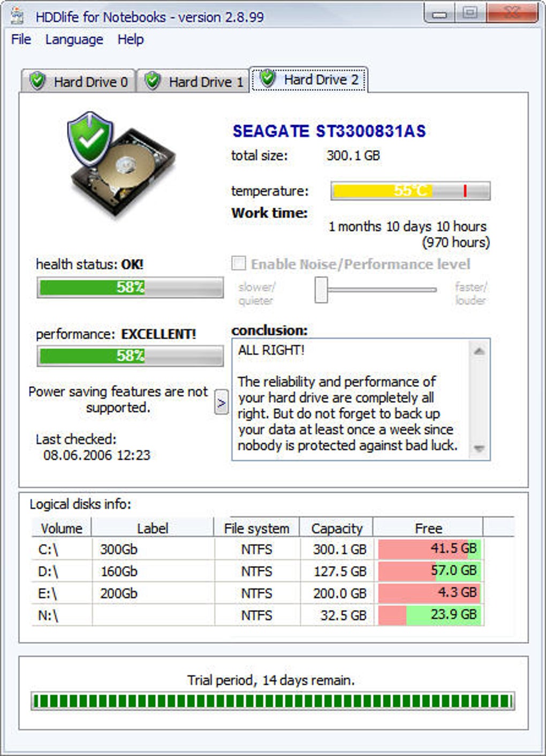The width and height of the screenshot is (546, 756).
Task: Select the E:\ volume row
Action: 257,593
